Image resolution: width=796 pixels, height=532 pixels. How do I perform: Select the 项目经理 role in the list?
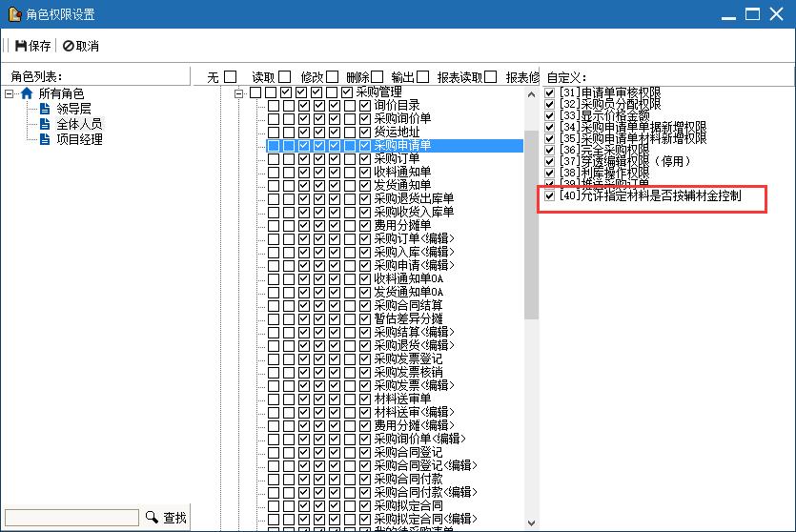[78, 139]
